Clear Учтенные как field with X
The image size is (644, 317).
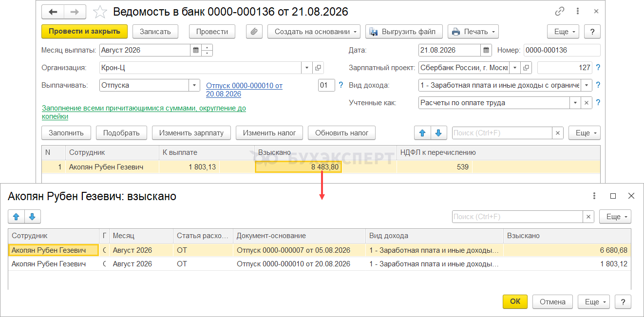pos(587,103)
